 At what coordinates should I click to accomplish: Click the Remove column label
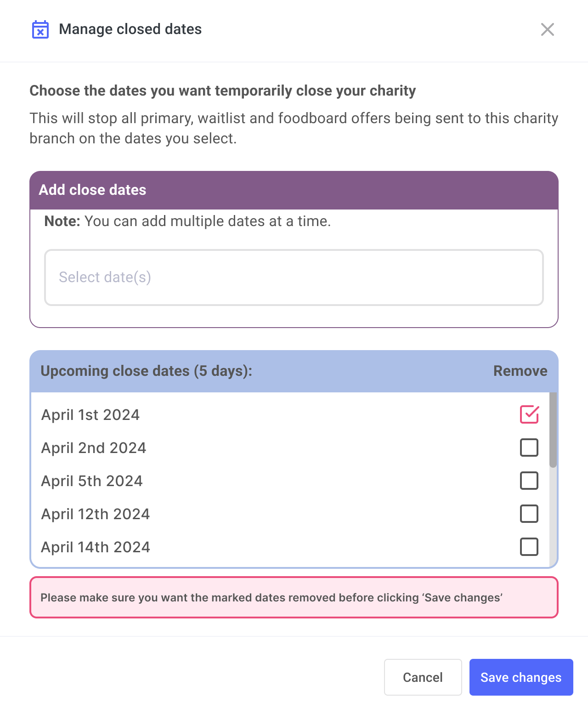click(520, 371)
